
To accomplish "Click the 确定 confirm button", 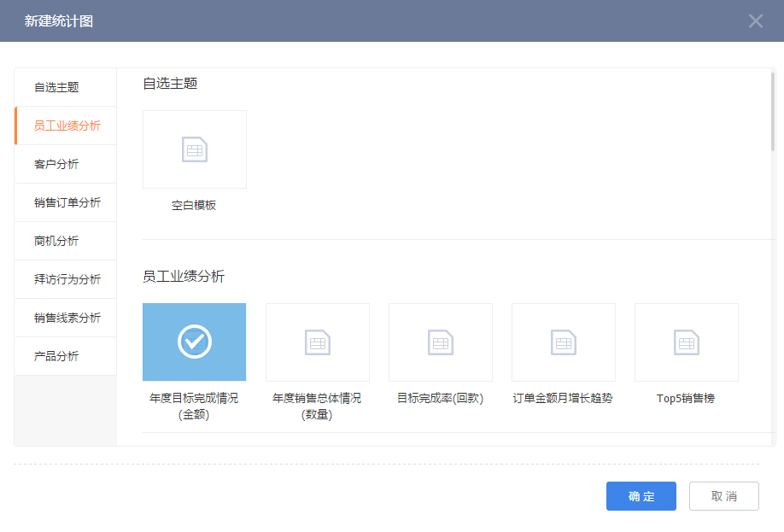I will (641, 496).
